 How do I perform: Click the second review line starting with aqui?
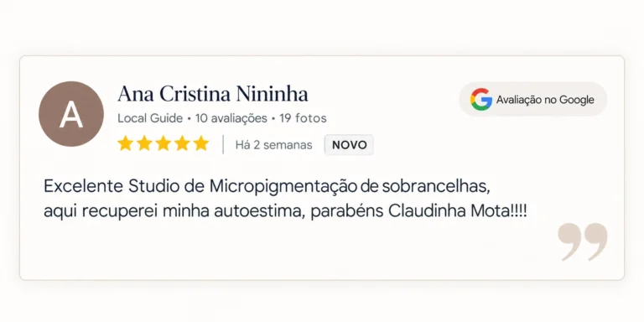(x=285, y=211)
